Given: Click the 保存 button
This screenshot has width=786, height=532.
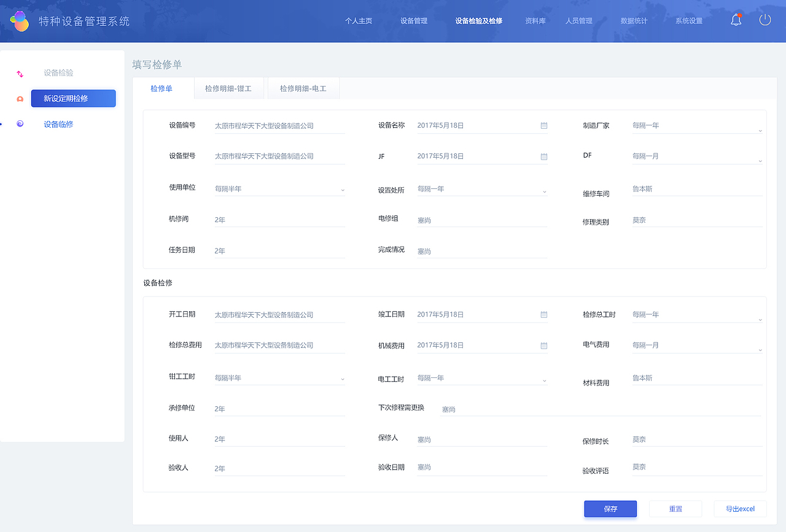Looking at the screenshot, I should coord(610,509).
